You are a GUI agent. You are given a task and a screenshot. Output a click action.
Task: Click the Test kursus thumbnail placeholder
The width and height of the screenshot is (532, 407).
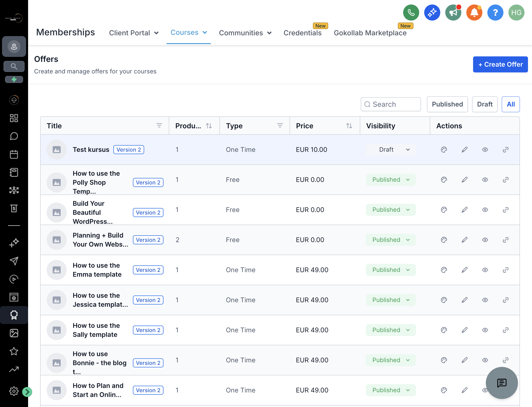[x=57, y=150]
